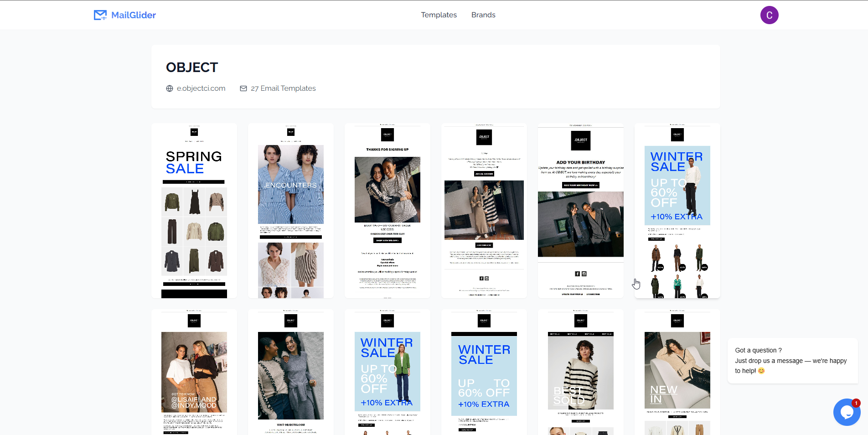Open the Add Your Birthday template
The width and height of the screenshot is (868, 435).
coord(581,211)
